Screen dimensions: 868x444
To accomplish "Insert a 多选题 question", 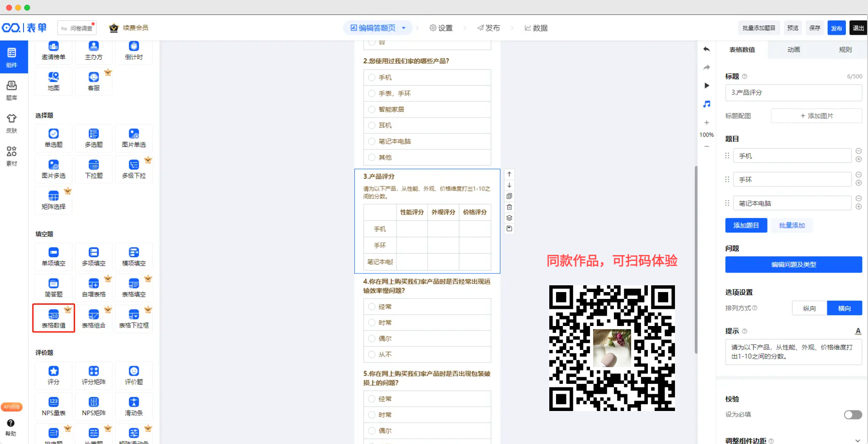I will pos(94,138).
